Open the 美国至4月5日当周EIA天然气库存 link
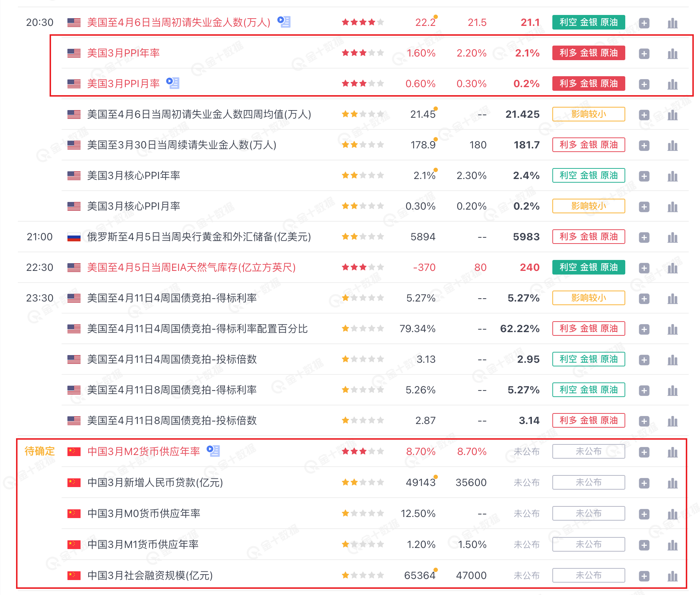The image size is (700, 595). 191,268
